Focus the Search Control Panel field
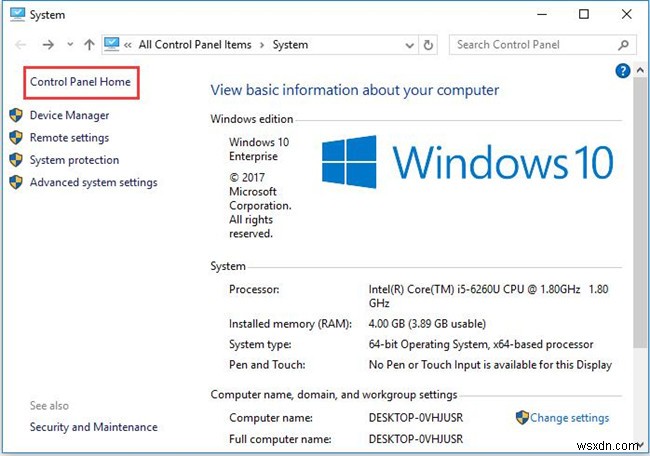 543,45
